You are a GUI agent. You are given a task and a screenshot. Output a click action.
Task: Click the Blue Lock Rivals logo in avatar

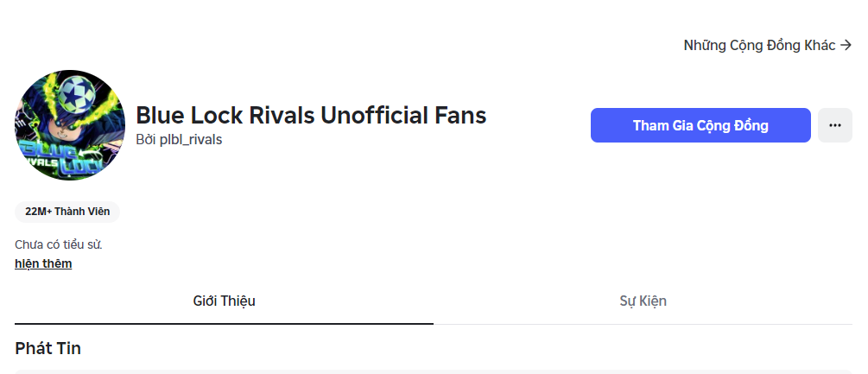click(60, 159)
